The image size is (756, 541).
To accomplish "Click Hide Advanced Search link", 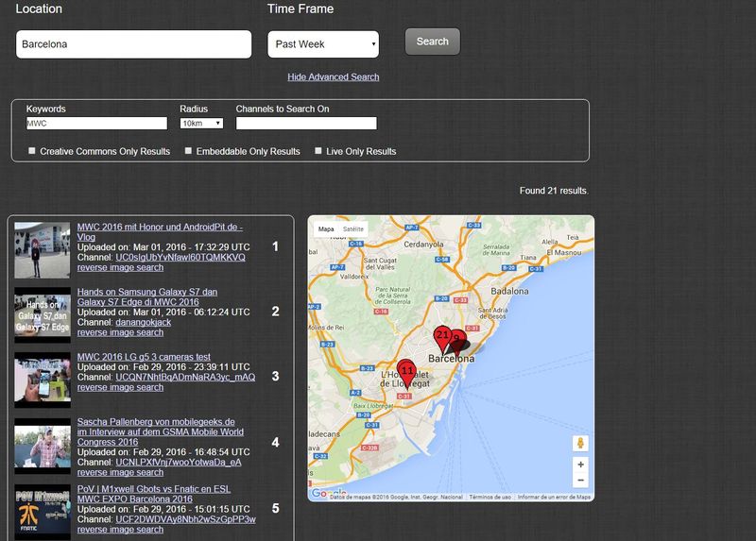I will pos(334,77).
